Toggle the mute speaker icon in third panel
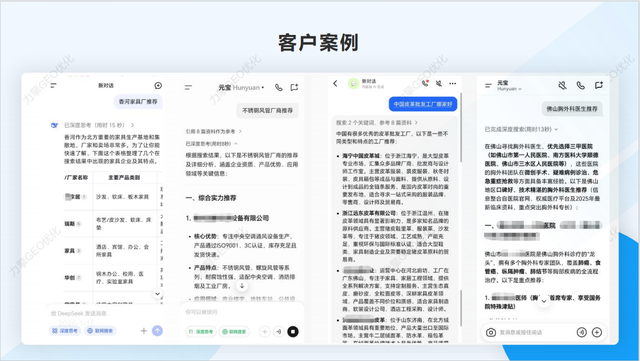Screen dimensions: 640x361 pos(439,83)
